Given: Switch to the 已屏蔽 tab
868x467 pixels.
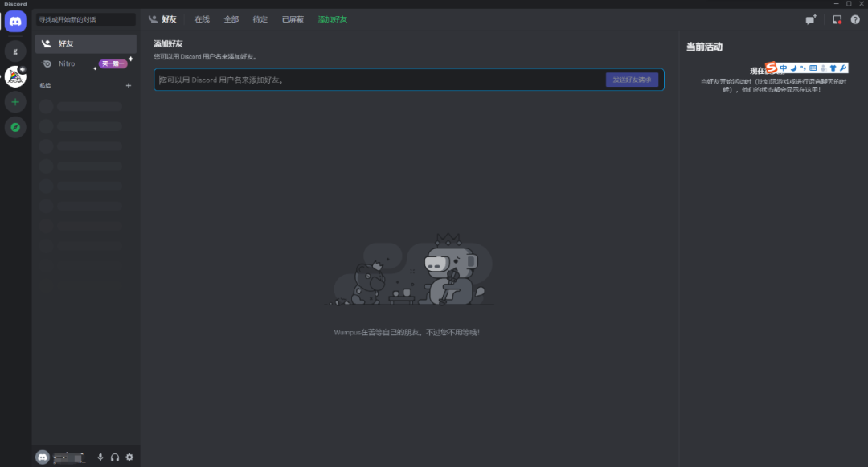Looking at the screenshot, I should click(293, 19).
